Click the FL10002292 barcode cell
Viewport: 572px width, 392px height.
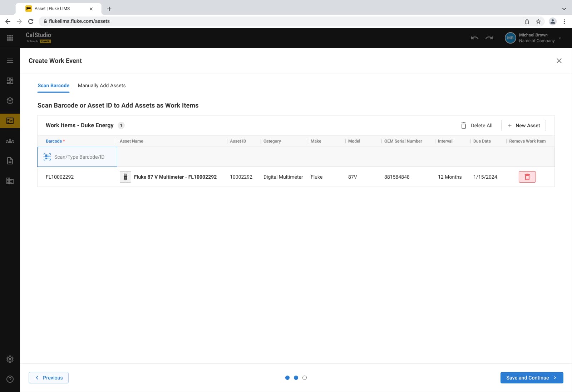[x=60, y=177]
